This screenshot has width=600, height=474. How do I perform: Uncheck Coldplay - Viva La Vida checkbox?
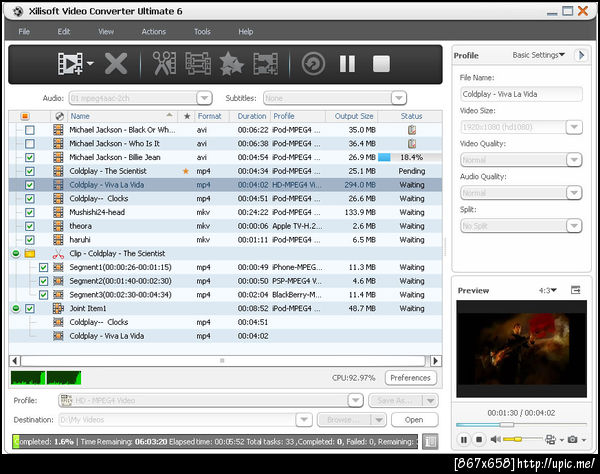29,185
